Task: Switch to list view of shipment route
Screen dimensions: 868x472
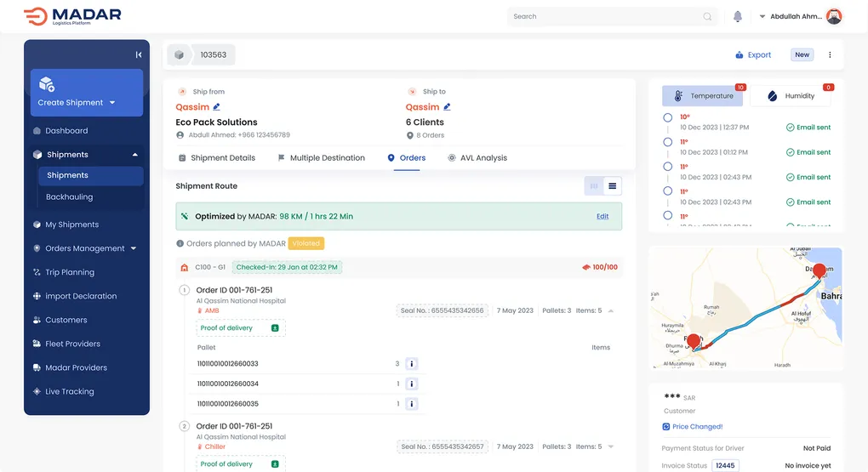Action: point(612,186)
